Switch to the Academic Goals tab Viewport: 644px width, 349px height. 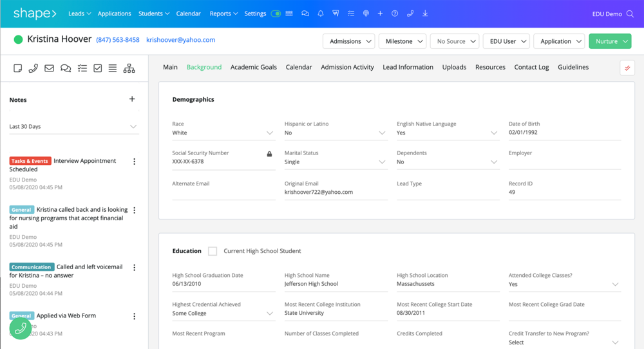(253, 67)
